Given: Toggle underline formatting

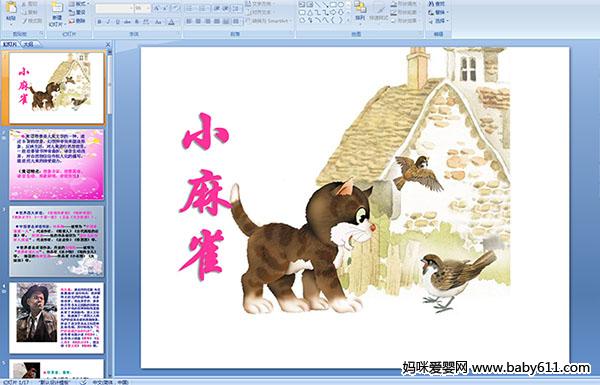Looking at the screenshot, I should [117, 22].
